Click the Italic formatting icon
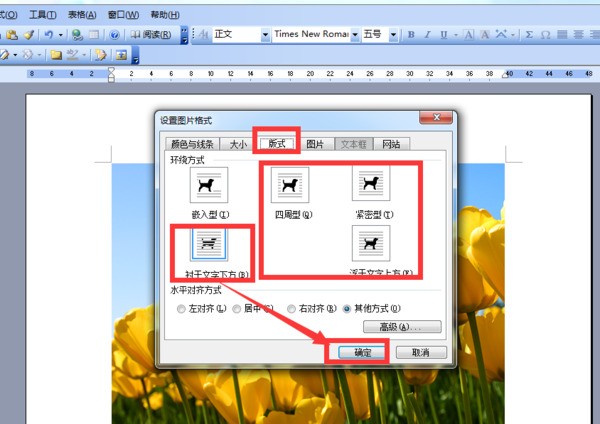 (x=427, y=34)
